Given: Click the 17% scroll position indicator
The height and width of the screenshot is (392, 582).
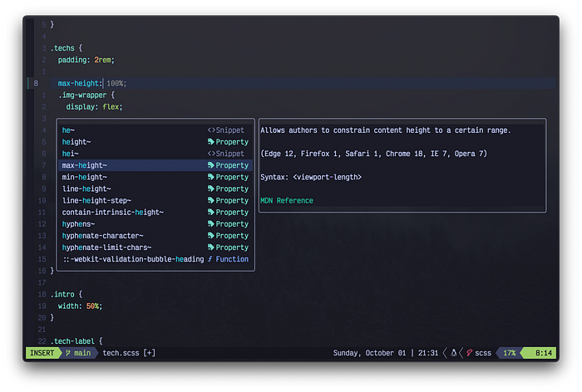Looking at the screenshot, I should click(508, 353).
